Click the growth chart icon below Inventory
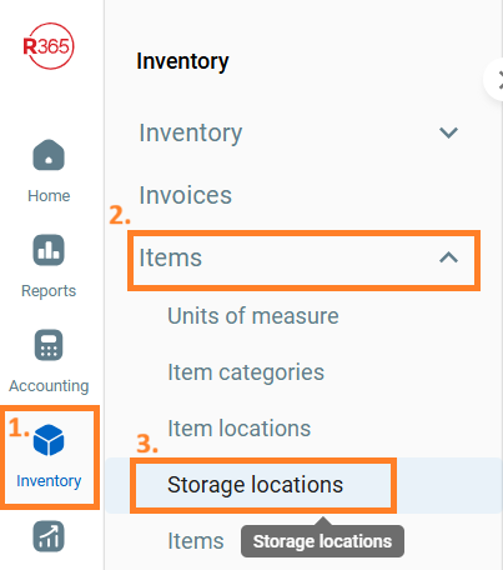 (x=49, y=537)
